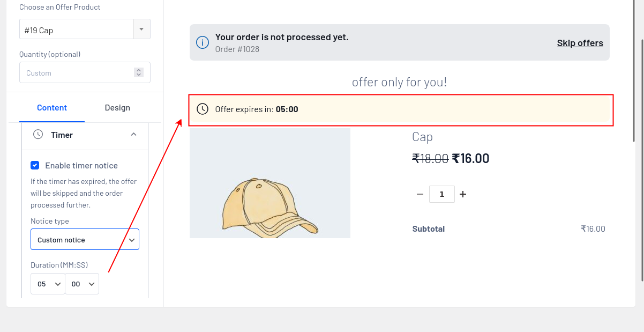Open the minutes duration dropdown
The width and height of the screenshot is (644, 332).
48,284
